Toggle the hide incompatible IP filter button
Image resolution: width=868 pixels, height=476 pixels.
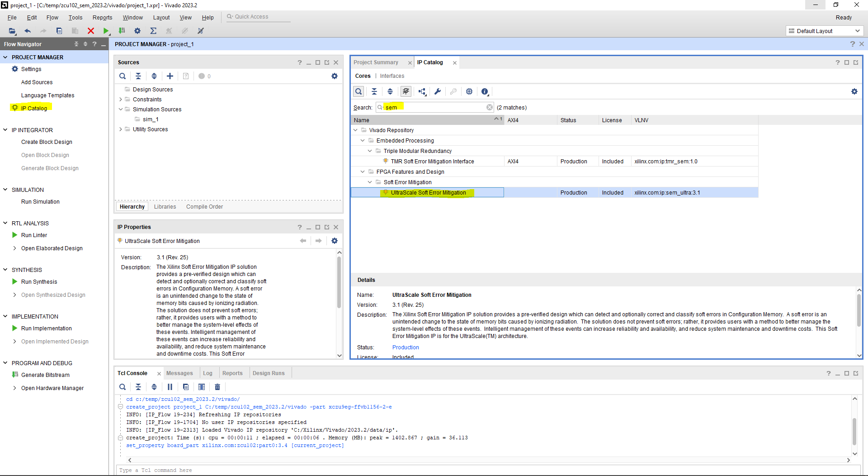406,91
